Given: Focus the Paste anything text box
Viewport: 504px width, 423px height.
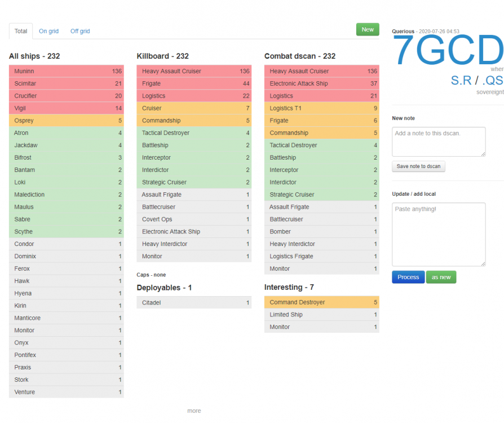Looking at the screenshot, I should [x=439, y=234].
